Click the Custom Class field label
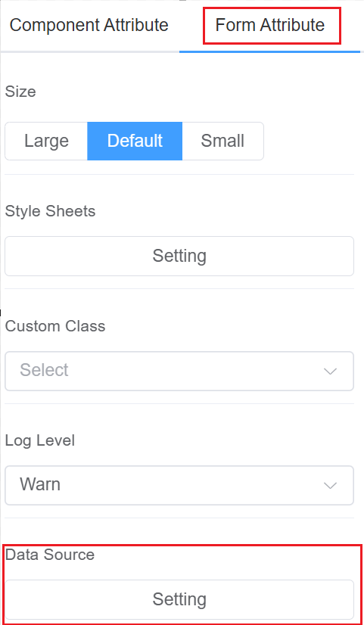Viewport: 364px width, 625px height. [x=55, y=326]
